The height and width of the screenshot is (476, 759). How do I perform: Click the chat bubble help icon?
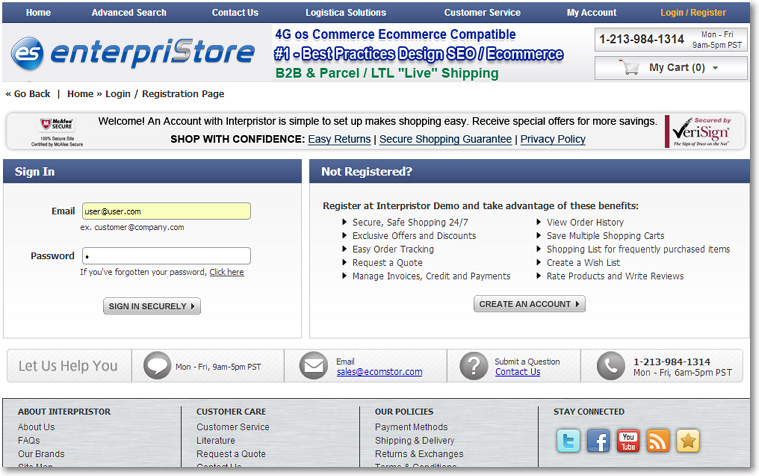[x=157, y=366]
